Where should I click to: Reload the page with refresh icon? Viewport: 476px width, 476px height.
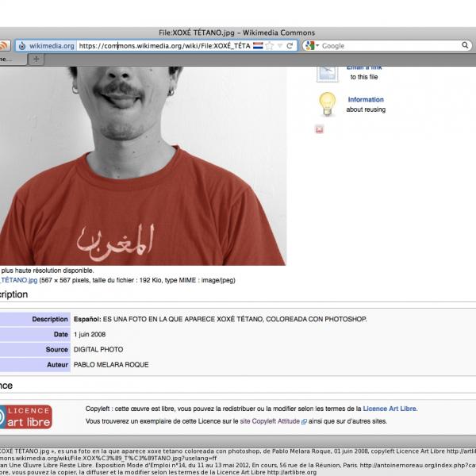point(290,46)
